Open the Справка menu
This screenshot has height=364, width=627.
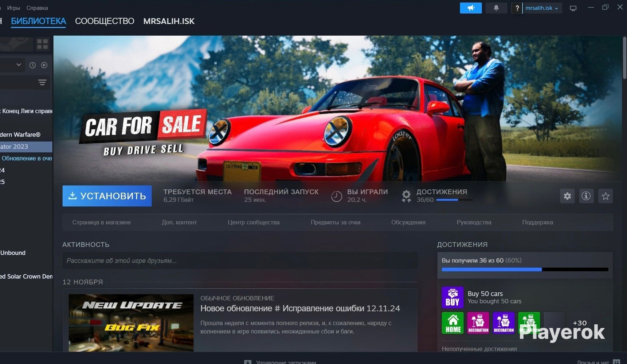pyautogui.click(x=37, y=8)
